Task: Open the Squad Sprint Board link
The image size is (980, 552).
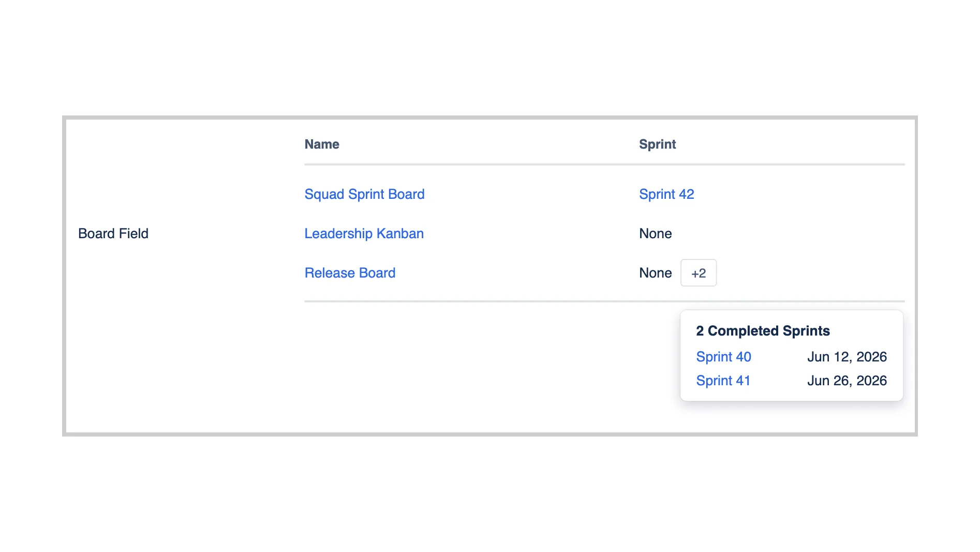Action: (364, 194)
